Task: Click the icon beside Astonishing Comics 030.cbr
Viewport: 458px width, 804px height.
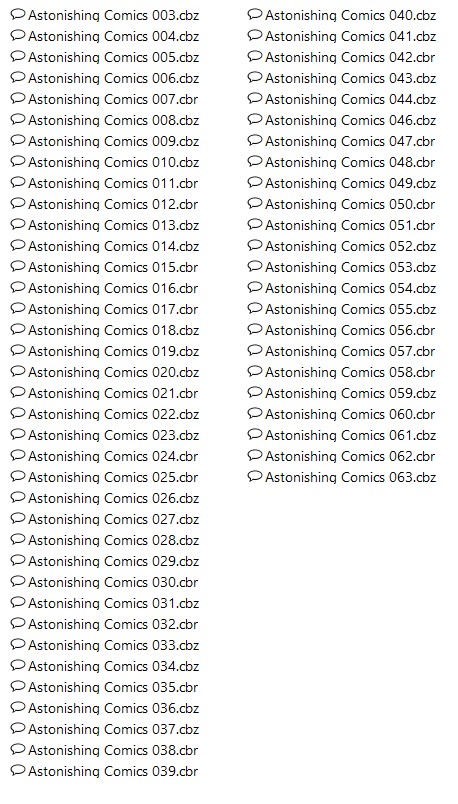Action: coord(18,581)
